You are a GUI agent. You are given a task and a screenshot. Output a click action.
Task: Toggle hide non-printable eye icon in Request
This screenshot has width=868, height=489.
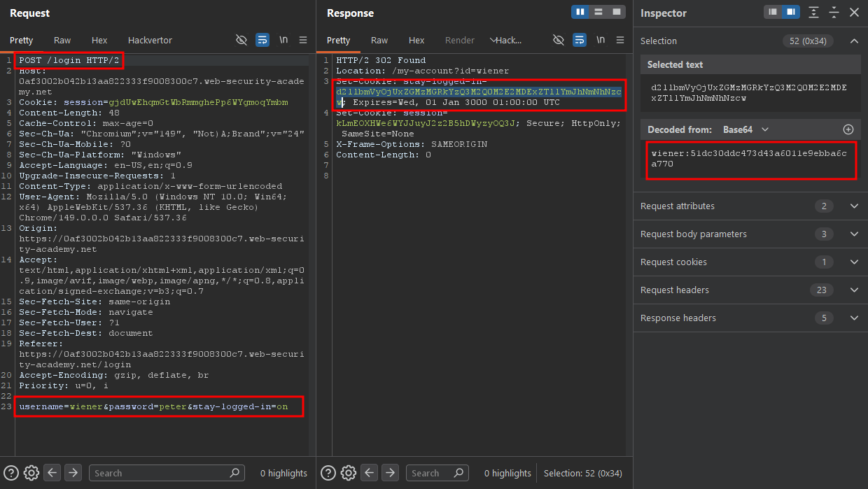[241, 40]
